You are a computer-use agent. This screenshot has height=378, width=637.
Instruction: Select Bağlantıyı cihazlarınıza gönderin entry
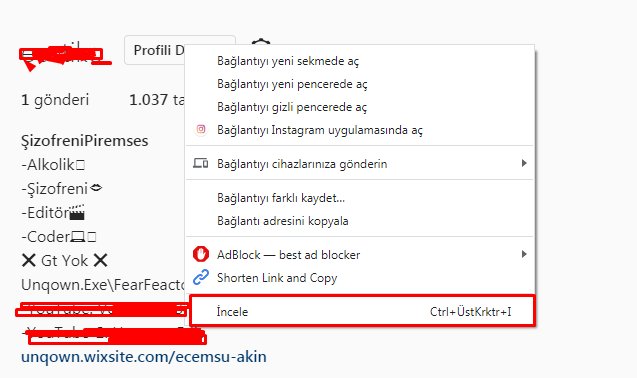[x=360, y=164]
